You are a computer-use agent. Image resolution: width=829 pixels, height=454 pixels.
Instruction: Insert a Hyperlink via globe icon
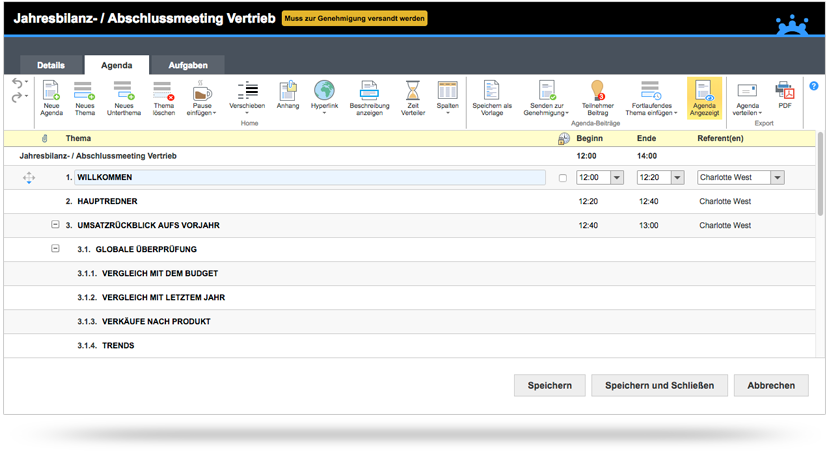324,97
